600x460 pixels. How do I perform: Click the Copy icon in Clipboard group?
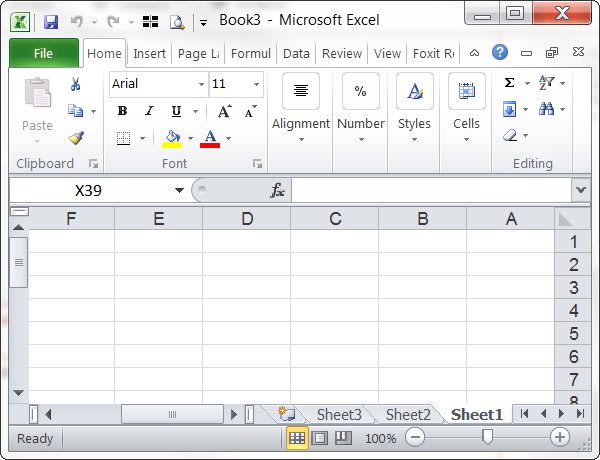pyautogui.click(x=75, y=111)
